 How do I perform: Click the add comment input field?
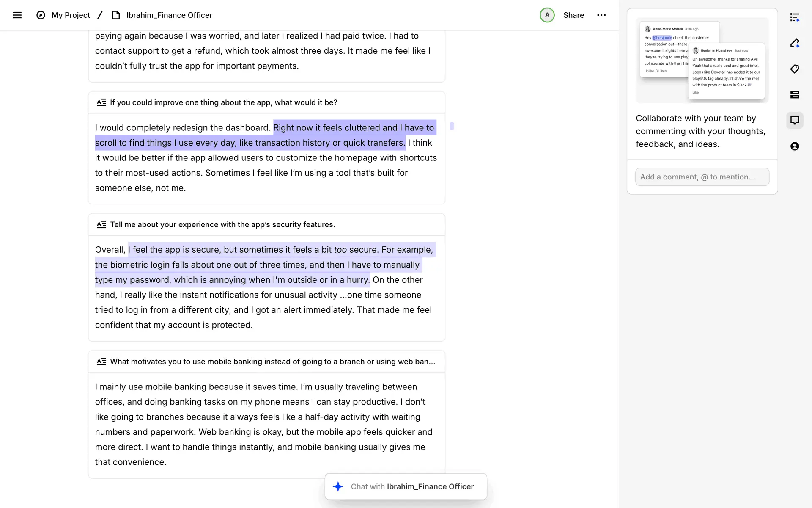click(702, 177)
